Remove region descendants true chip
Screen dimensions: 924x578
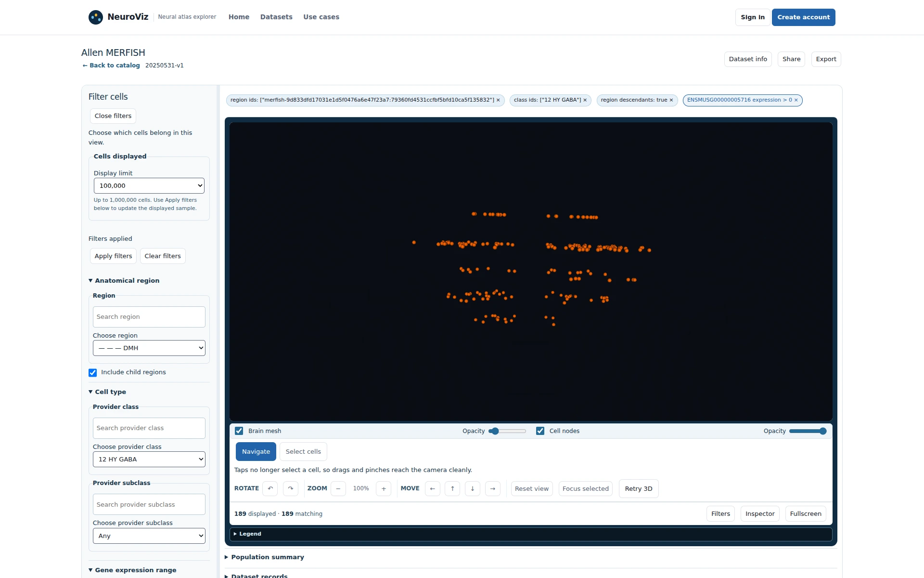click(671, 100)
